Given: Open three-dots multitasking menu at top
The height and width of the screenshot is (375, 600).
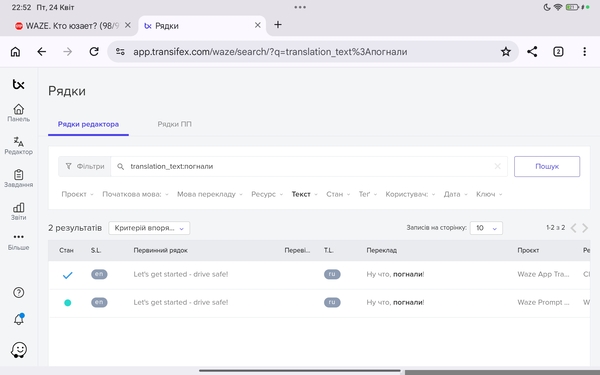Looking at the screenshot, I should [x=300, y=7].
